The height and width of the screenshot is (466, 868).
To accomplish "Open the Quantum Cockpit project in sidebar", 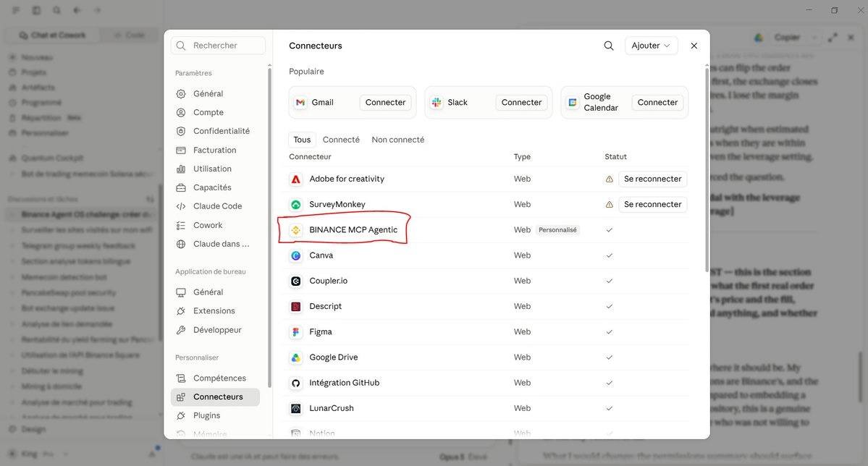I will click(52, 158).
